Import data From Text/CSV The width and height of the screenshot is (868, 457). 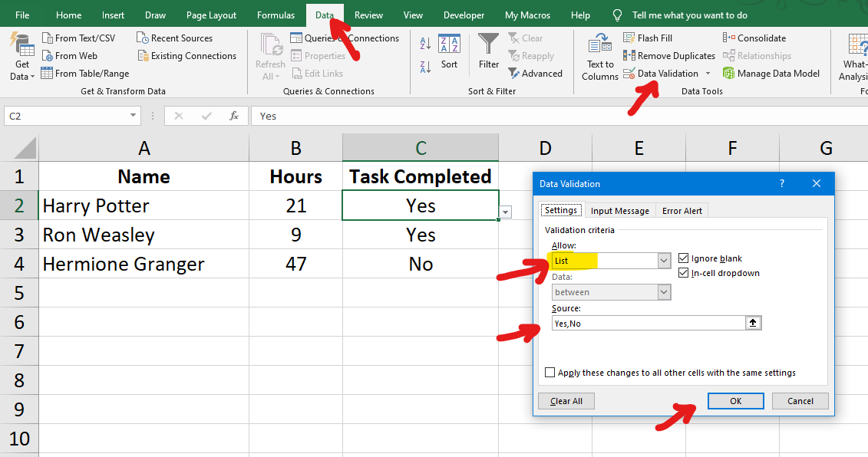[x=78, y=38]
